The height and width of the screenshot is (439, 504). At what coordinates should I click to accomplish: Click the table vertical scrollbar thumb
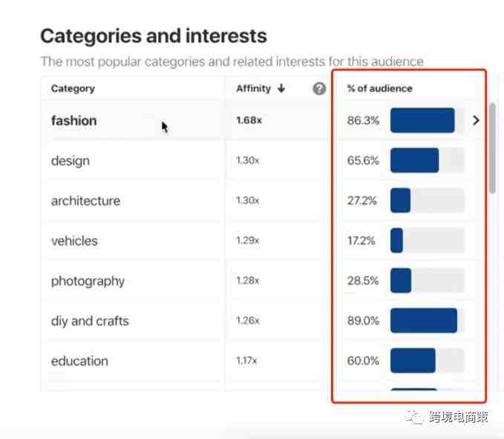(x=492, y=148)
